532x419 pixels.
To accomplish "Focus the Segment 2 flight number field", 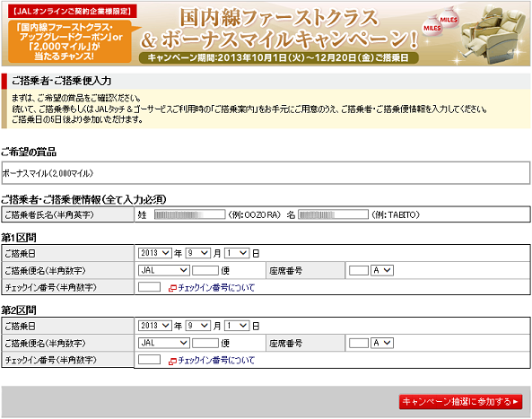I will tap(205, 343).
